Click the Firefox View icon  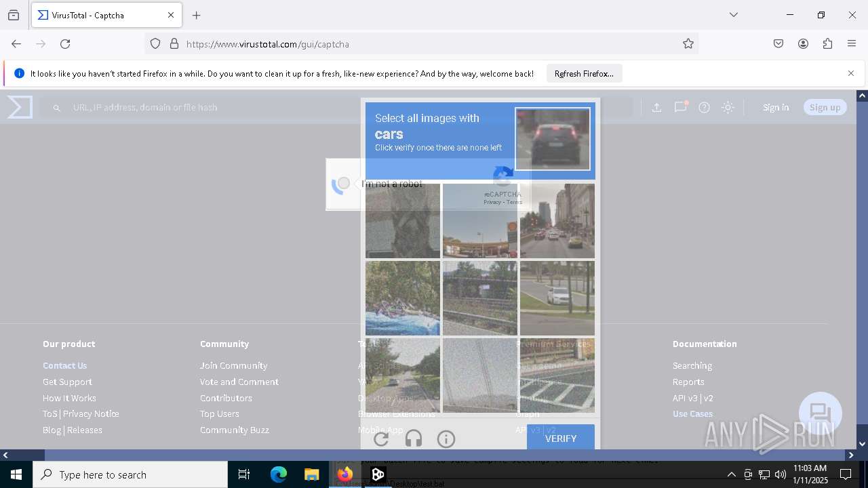(14, 15)
